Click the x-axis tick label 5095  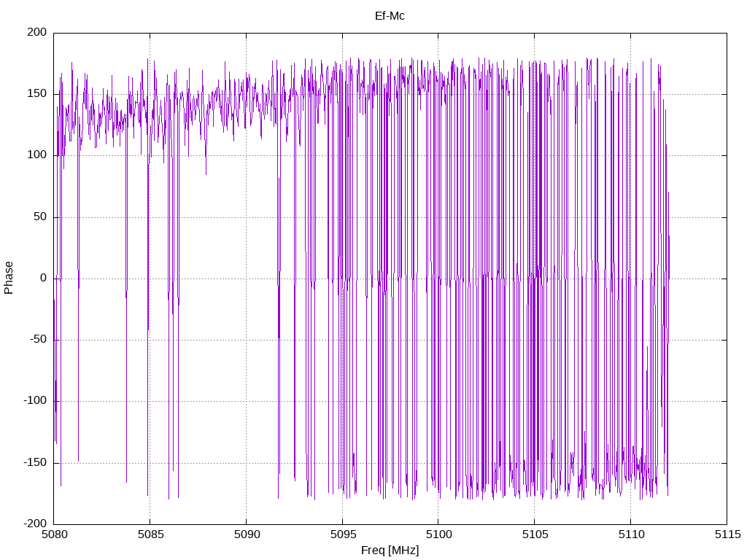point(343,534)
